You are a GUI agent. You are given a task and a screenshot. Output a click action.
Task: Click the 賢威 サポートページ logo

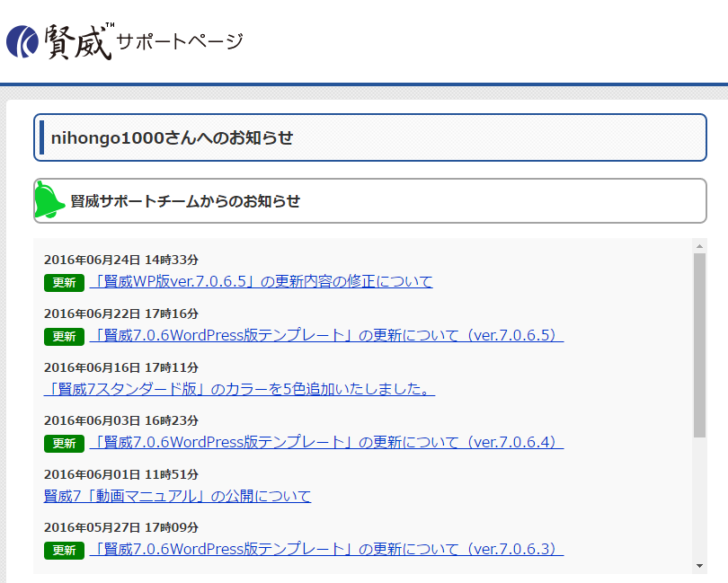click(x=124, y=42)
